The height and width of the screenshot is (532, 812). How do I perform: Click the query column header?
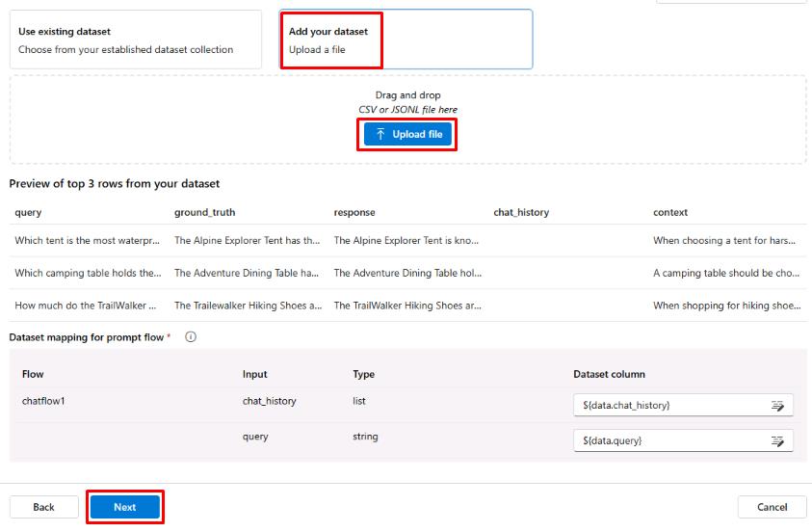coord(28,212)
